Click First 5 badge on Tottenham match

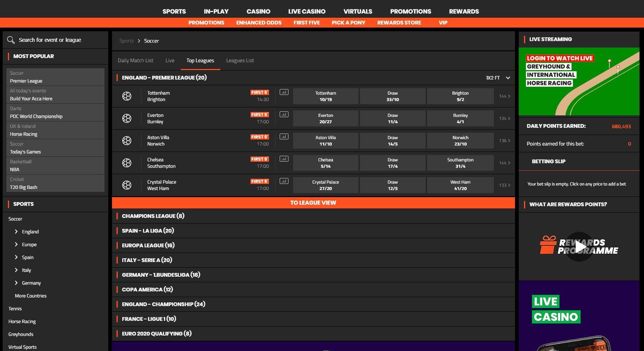coord(260,92)
